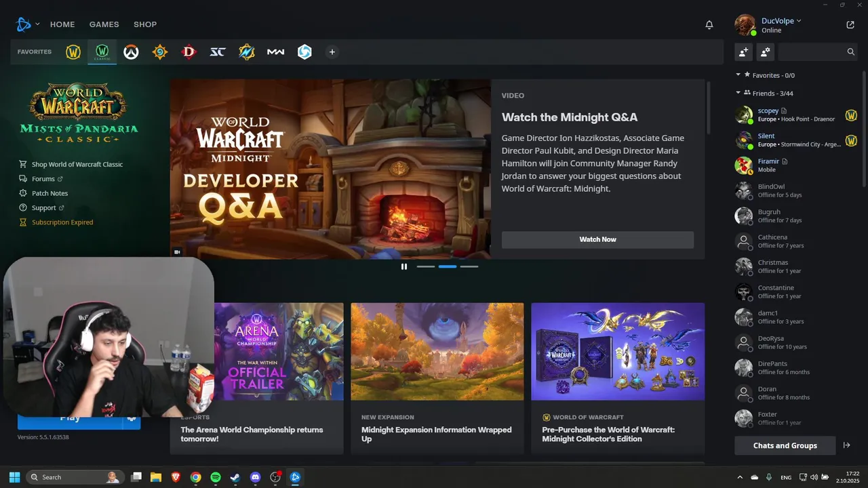Click the Subscription Expired notice
The width and height of the screenshot is (868, 488).
pos(56,222)
